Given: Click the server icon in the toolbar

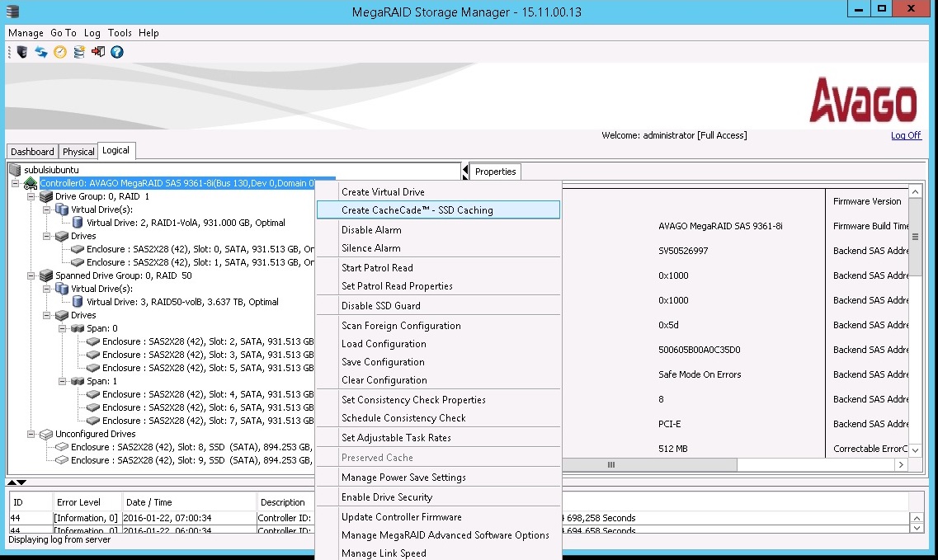Looking at the screenshot, I should pos(22,52).
